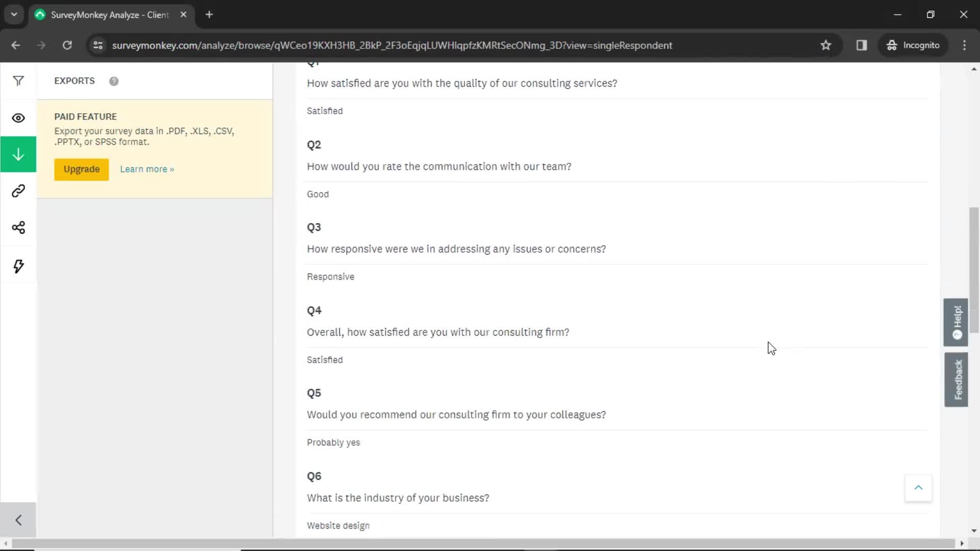This screenshot has height=551, width=980.
Task: Open the link sharing chain icon
Action: pos(18,191)
